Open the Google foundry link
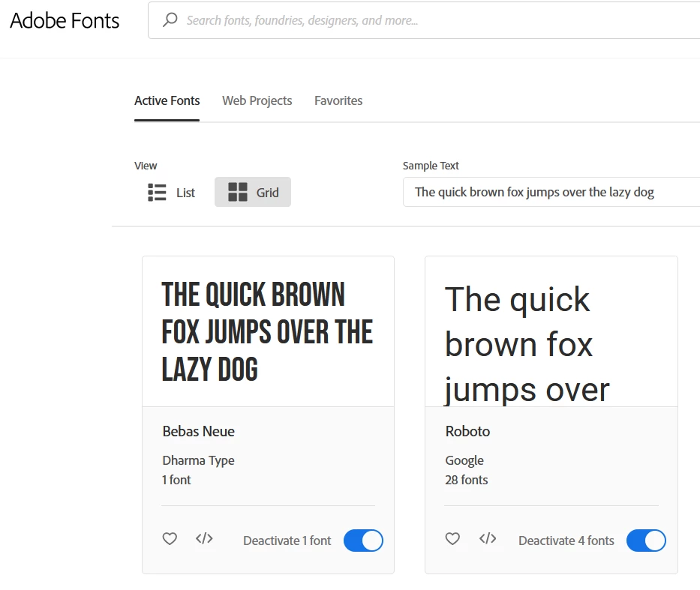700x590 pixels. pyautogui.click(x=464, y=460)
